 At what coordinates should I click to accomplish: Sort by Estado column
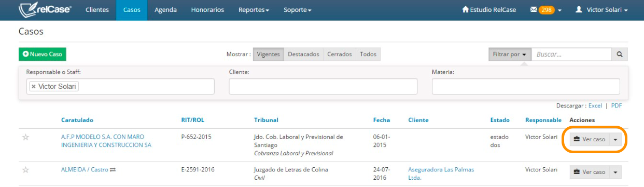point(500,120)
